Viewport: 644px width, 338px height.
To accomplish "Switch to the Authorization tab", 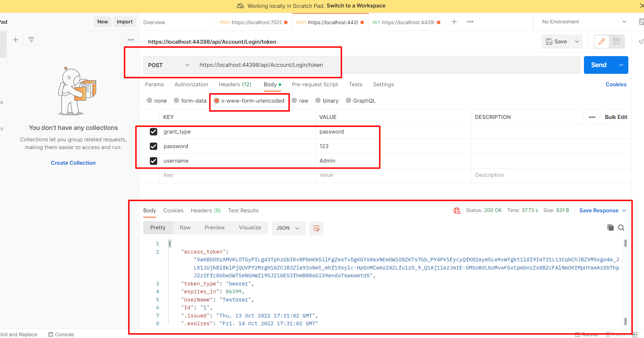I will pos(191,84).
